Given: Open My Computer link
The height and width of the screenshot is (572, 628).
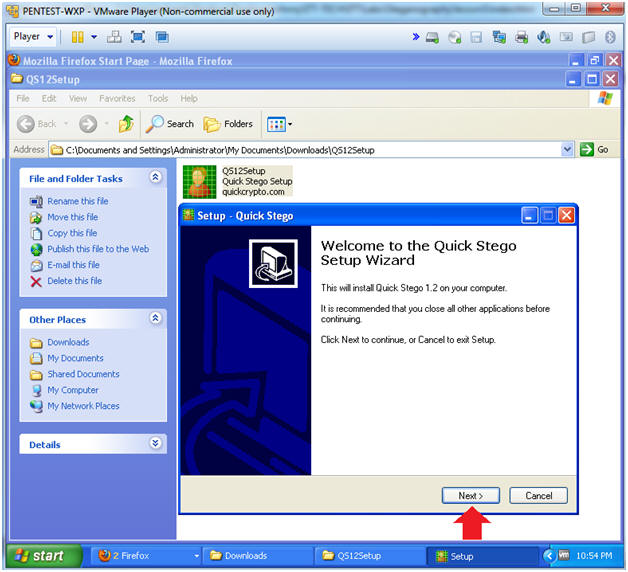Looking at the screenshot, I should coord(73,390).
